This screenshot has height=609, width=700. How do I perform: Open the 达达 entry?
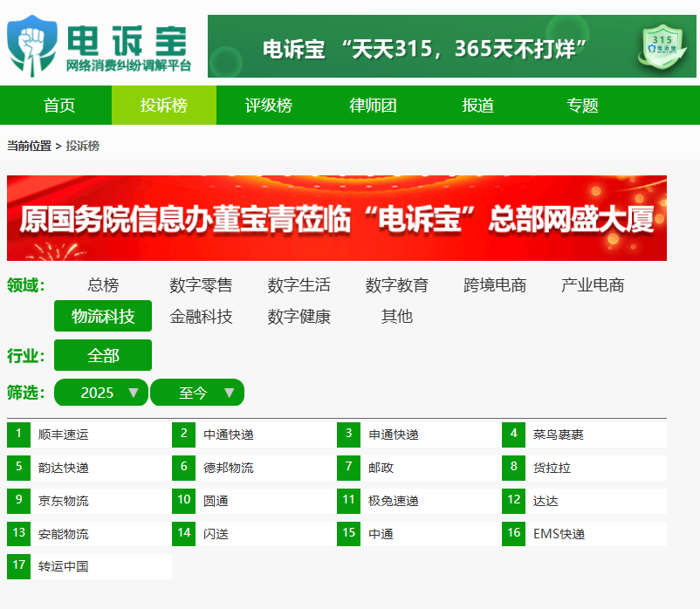[x=546, y=501]
